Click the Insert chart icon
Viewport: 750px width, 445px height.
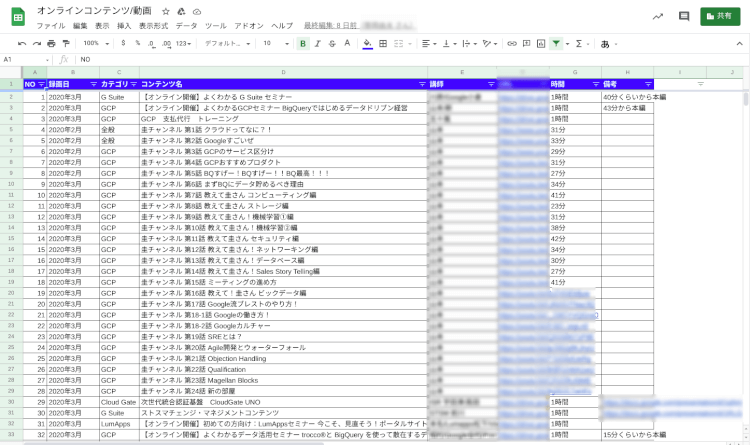coord(541,44)
